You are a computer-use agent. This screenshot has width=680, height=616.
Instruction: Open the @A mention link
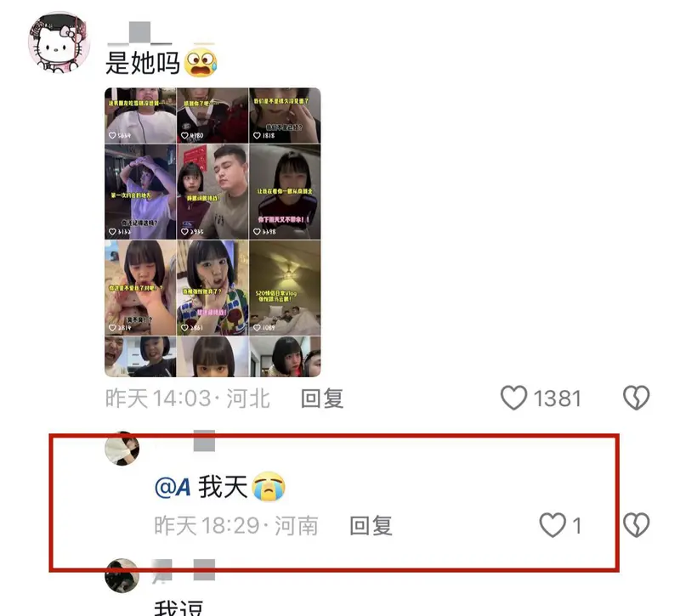(x=173, y=487)
